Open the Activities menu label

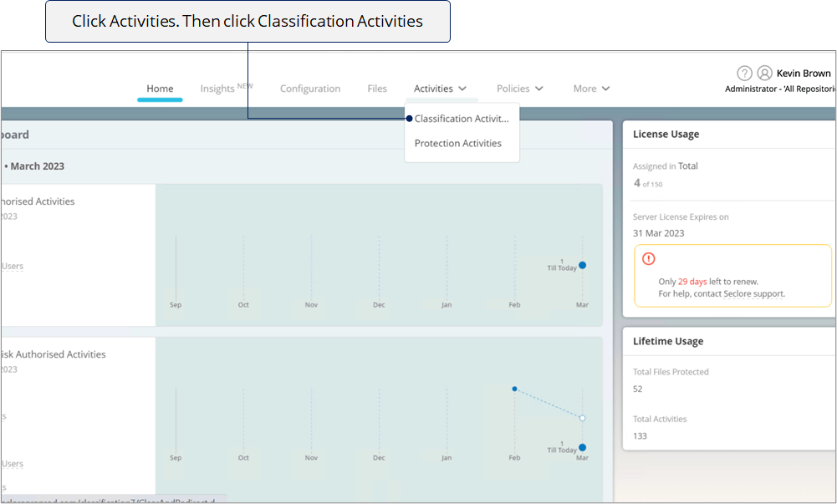433,89
